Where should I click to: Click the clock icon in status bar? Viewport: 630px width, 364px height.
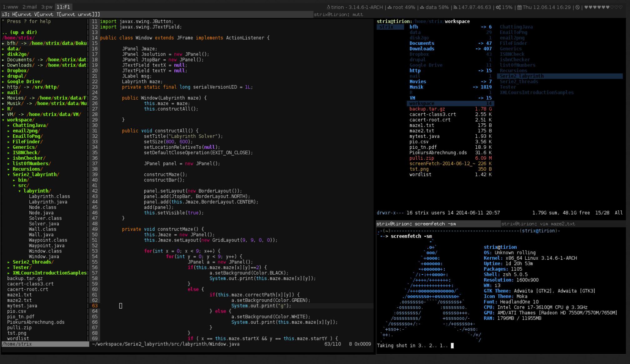point(577,7)
